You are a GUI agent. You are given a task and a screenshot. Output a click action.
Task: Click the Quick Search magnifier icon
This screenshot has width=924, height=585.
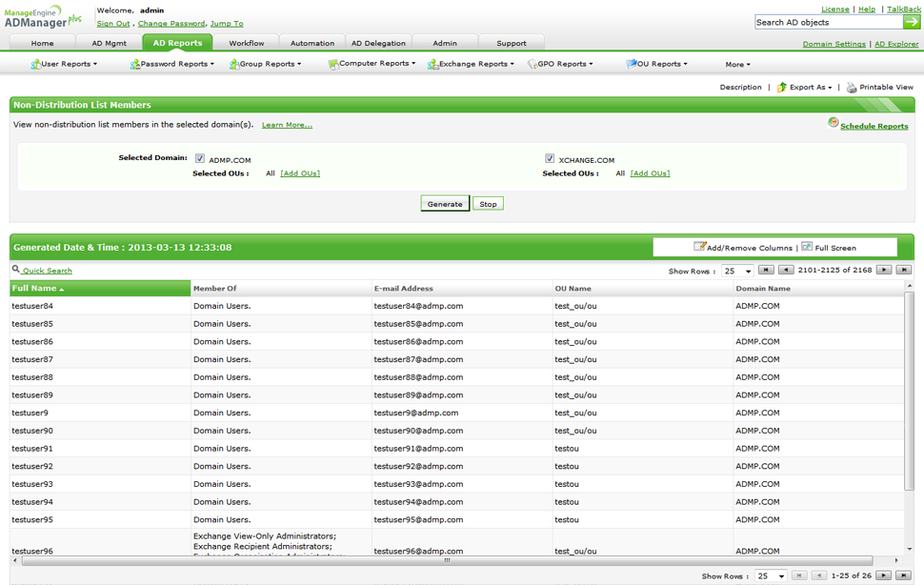coord(16,270)
